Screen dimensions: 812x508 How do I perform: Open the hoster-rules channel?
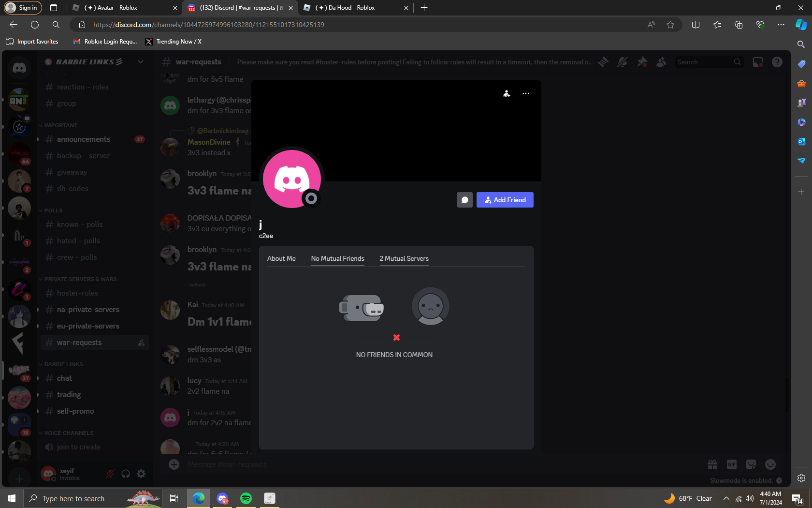tap(94, 293)
